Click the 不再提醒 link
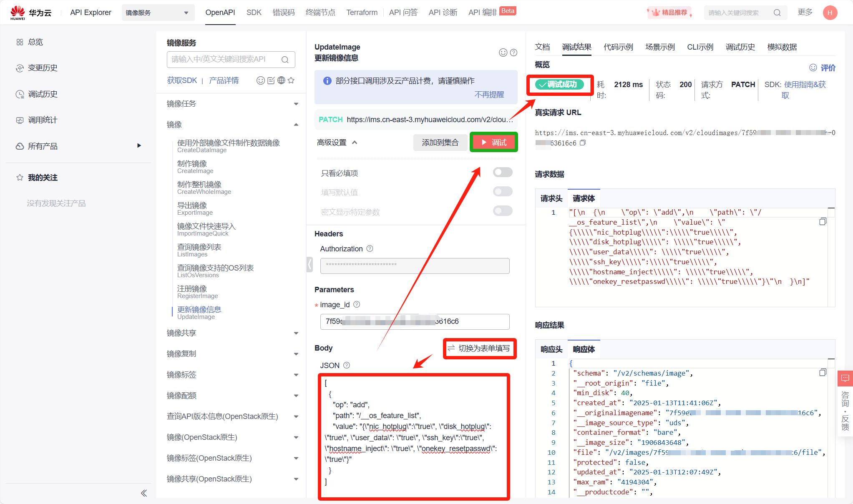 pos(489,95)
